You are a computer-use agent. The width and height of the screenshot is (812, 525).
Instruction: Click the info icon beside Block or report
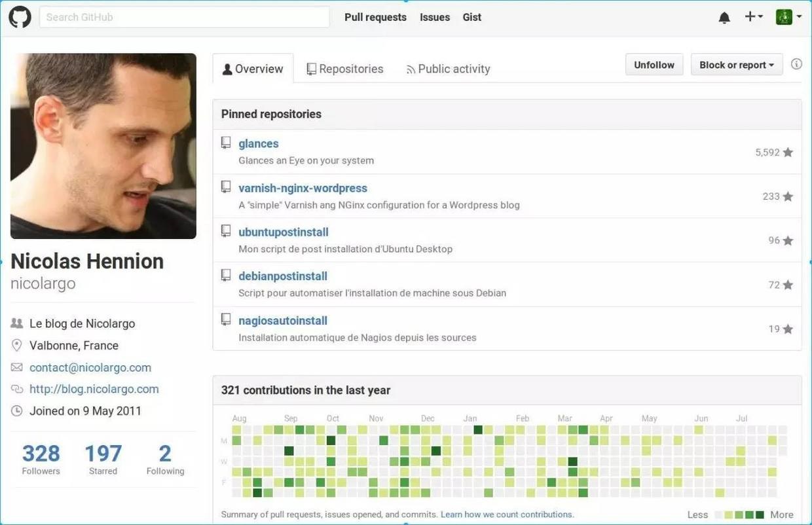(x=796, y=64)
